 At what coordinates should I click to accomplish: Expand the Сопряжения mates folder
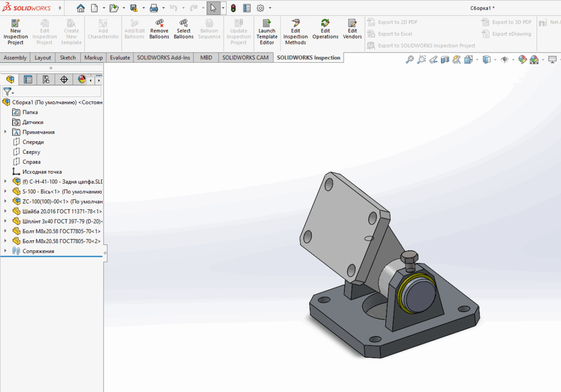[5, 251]
